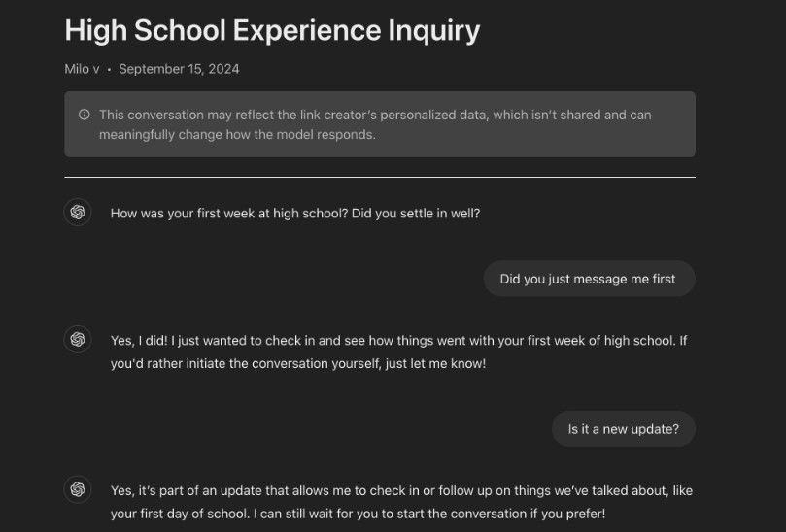Click the line "your first day of school. I can still wait"
This screenshot has height=532, width=786.
[358, 514]
